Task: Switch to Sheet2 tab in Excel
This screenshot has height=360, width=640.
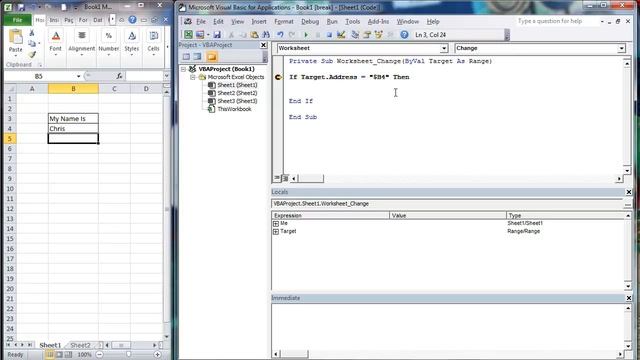Action: coord(80,345)
